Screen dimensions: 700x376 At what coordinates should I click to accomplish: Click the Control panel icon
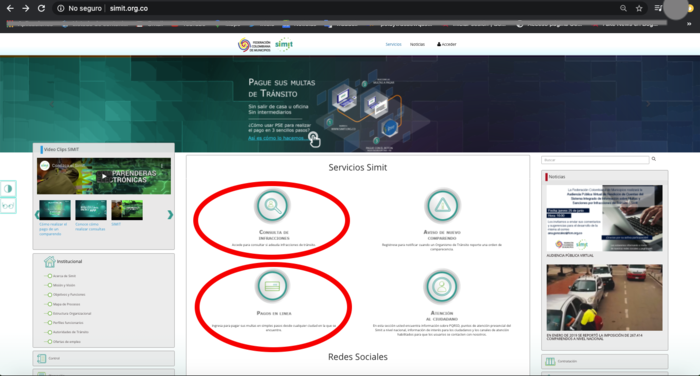(x=42, y=358)
